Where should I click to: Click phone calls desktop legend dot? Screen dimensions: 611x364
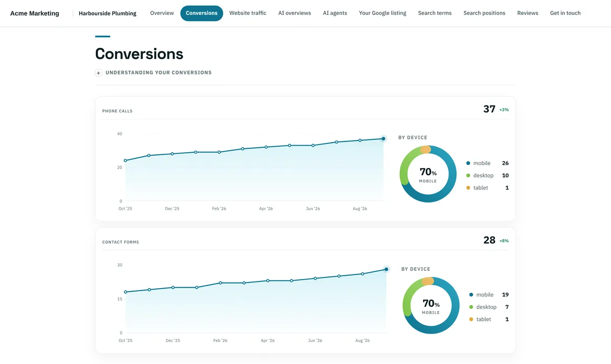pyautogui.click(x=468, y=176)
